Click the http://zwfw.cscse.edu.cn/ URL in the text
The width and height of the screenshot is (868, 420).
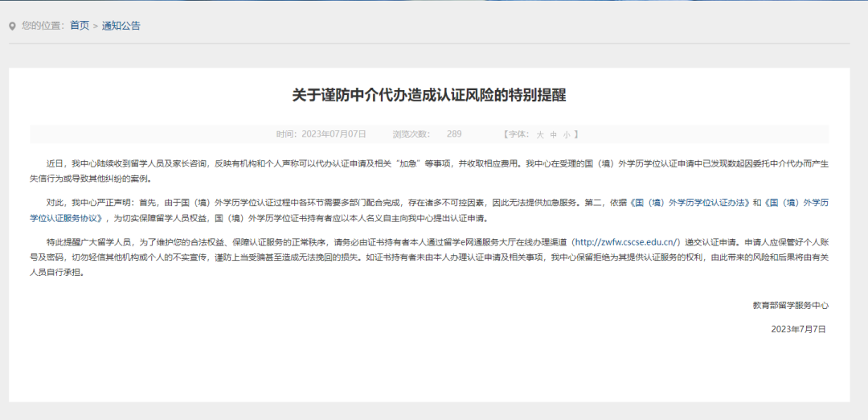coord(627,242)
